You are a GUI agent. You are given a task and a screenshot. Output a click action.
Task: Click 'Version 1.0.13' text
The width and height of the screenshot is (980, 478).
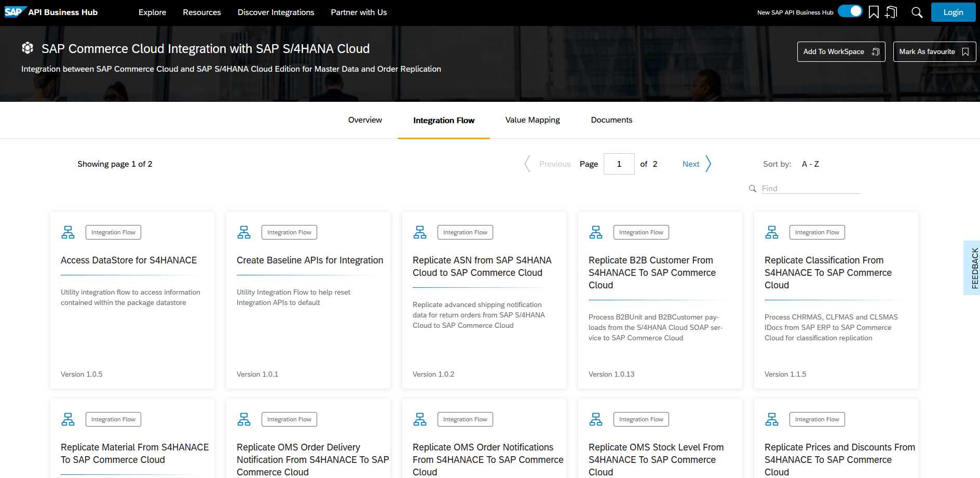pyautogui.click(x=611, y=374)
